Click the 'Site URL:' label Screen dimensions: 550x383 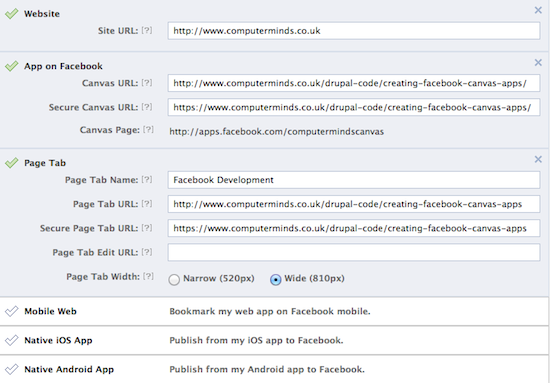click(x=118, y=31)
